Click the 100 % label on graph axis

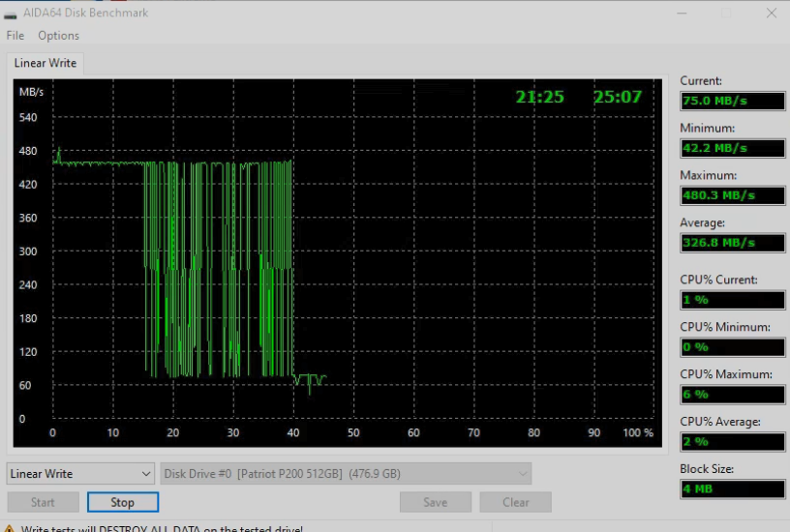[x=638, y=432]
